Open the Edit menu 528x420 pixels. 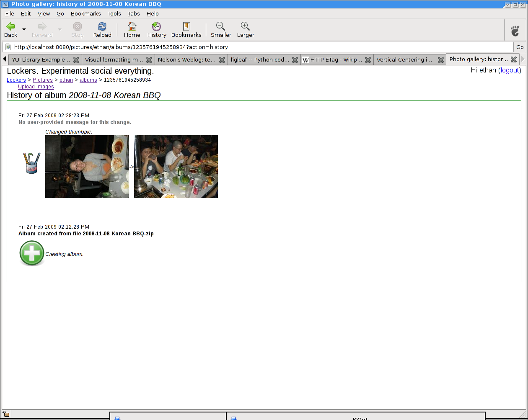click(26, 13)
